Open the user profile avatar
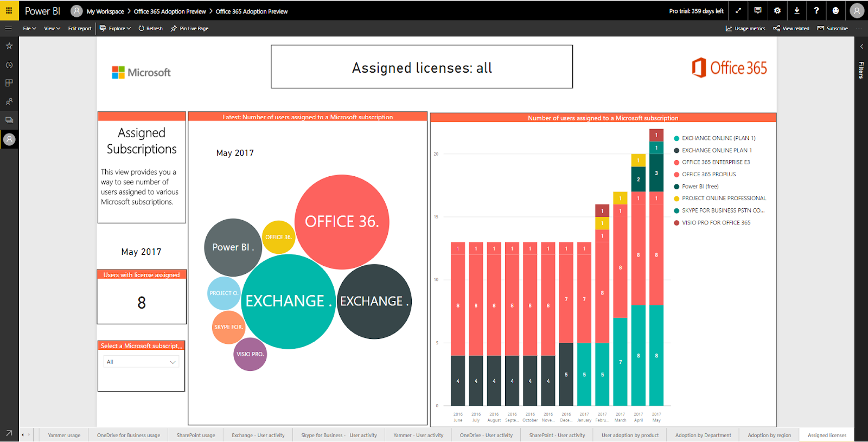 click(x=857, y=10)
